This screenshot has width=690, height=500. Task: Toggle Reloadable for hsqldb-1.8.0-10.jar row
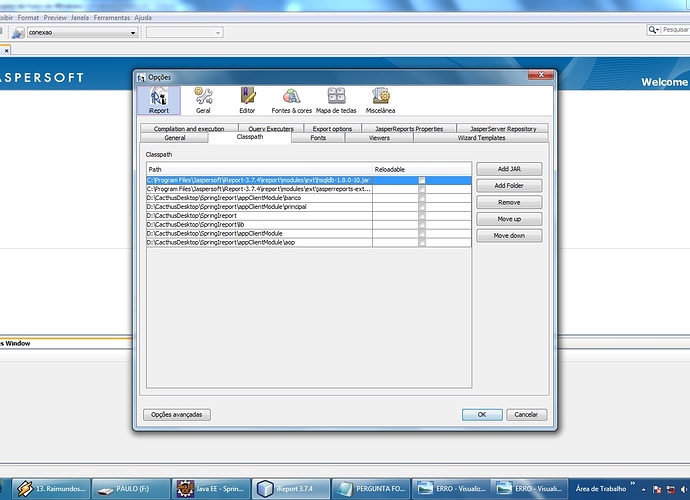[x=422, y=180]
